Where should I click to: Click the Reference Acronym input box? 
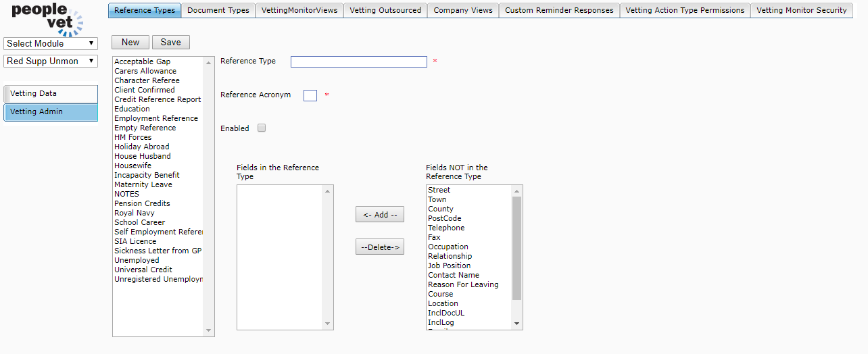pyautogui.click(x=310, y=96)
